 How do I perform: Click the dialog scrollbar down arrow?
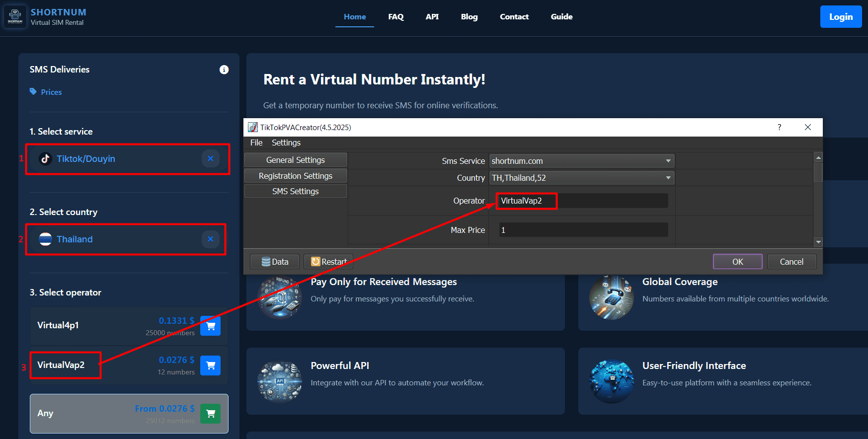click(818, 242)
